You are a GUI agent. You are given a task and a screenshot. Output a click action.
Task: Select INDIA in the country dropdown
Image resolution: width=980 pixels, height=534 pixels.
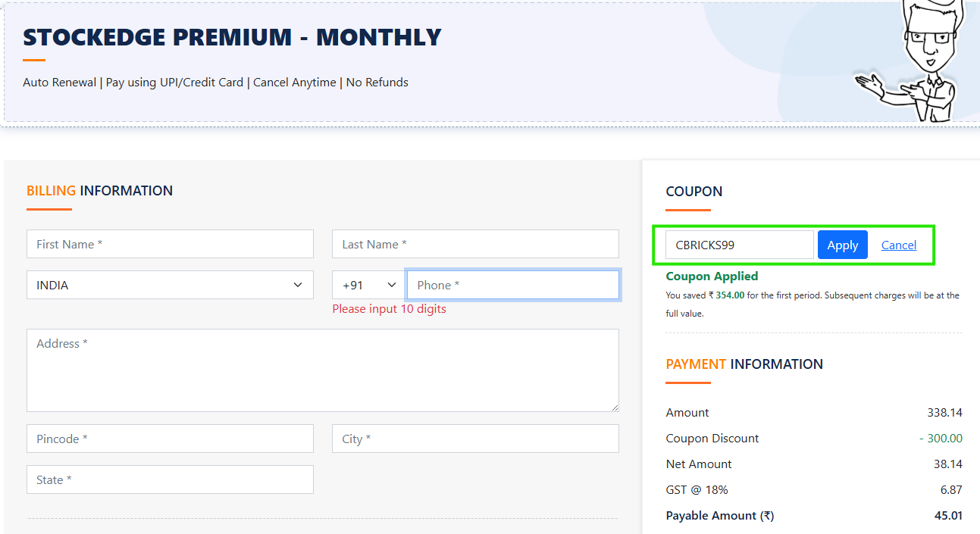[169, 284]
